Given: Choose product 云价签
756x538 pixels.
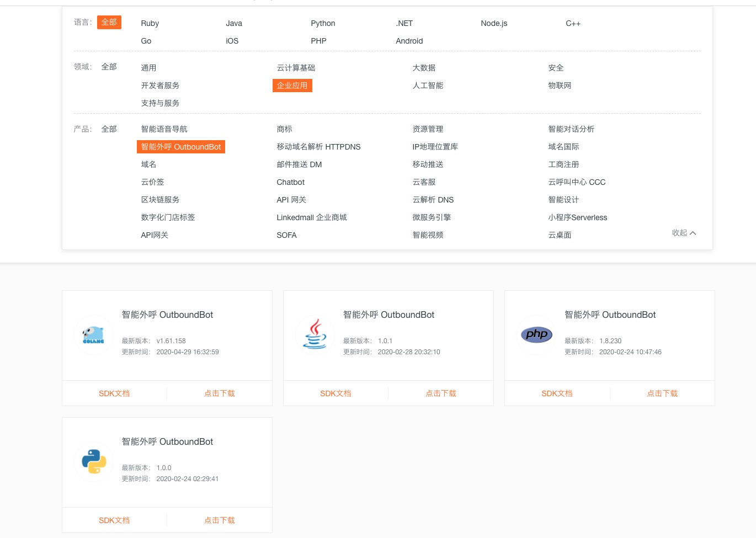Looking at the screenshot, I should [152, 182].
